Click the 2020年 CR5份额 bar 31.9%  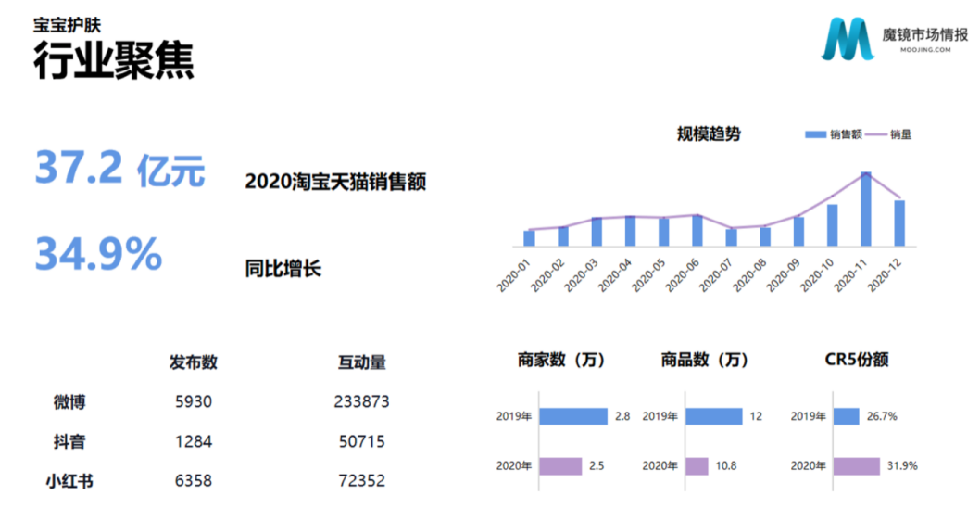pos(856,466)
